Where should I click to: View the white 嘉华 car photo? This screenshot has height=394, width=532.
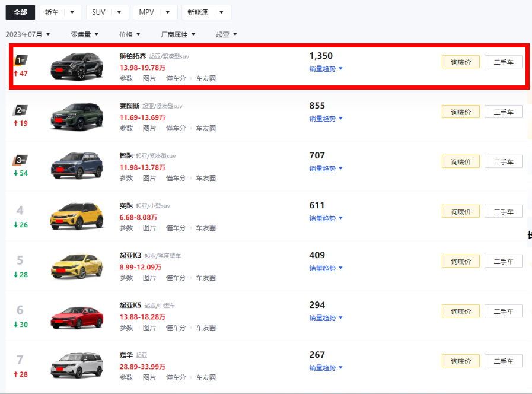coord(77,366)
